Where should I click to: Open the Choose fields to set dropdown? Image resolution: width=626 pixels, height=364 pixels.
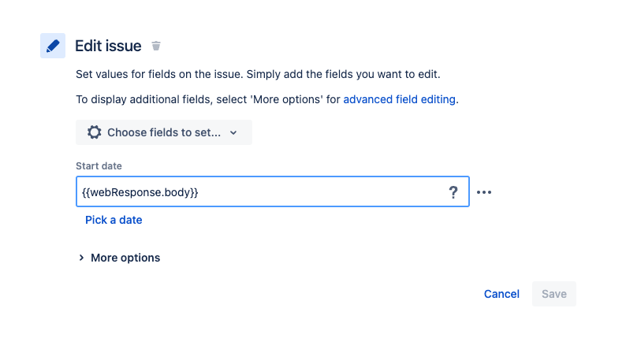pos(163,132)
